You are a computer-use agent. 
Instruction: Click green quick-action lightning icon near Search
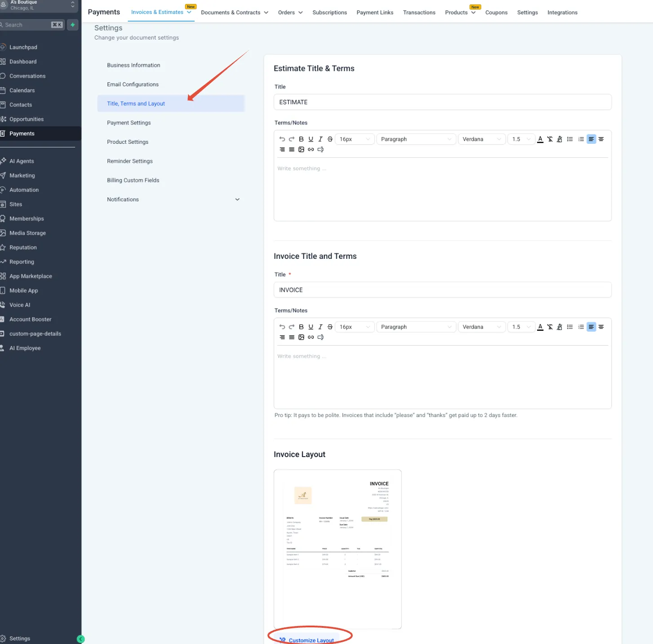[72, 25]
